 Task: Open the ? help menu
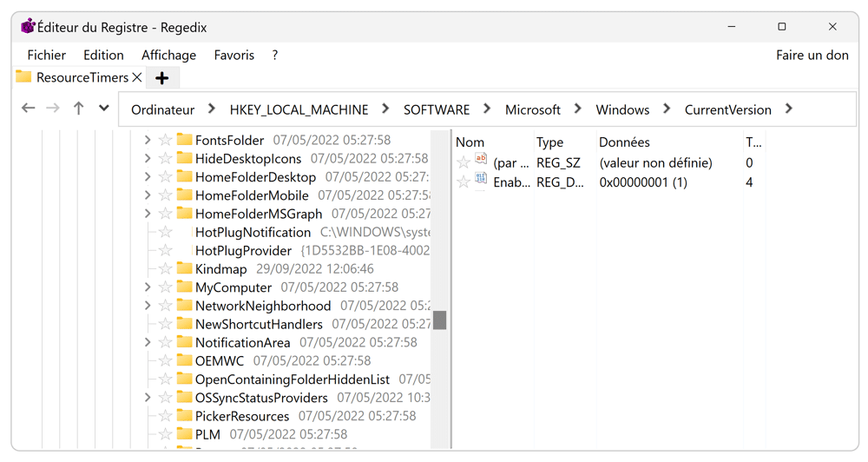(275, 55)
